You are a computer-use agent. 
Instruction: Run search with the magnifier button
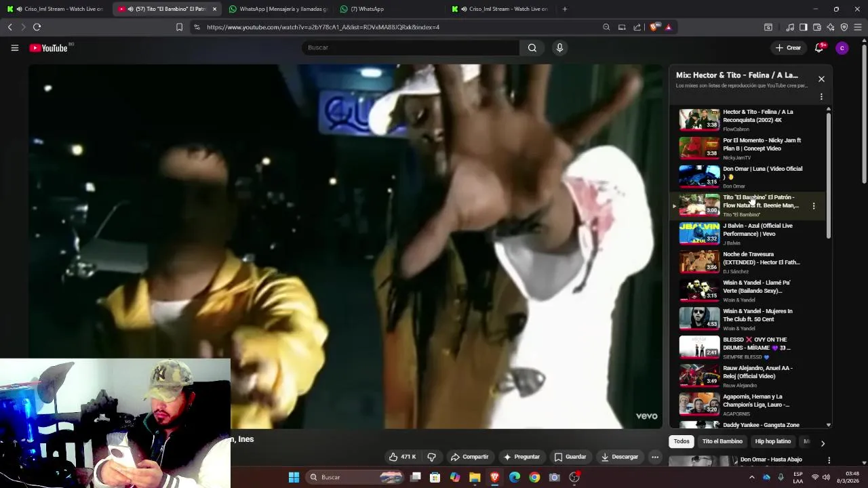click(532, 47)
